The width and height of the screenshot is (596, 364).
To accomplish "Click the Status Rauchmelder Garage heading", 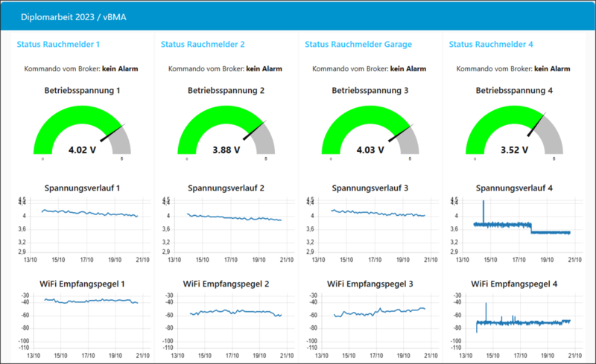I will [x=358, y=45].
